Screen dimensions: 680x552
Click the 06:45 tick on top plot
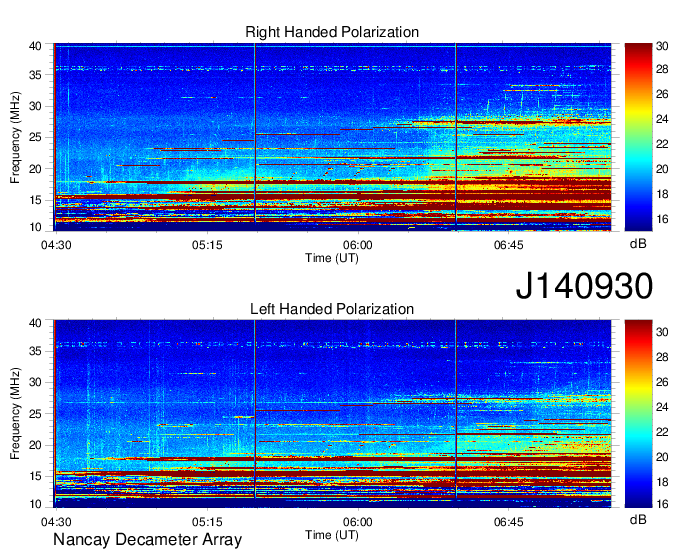(509, 245)
